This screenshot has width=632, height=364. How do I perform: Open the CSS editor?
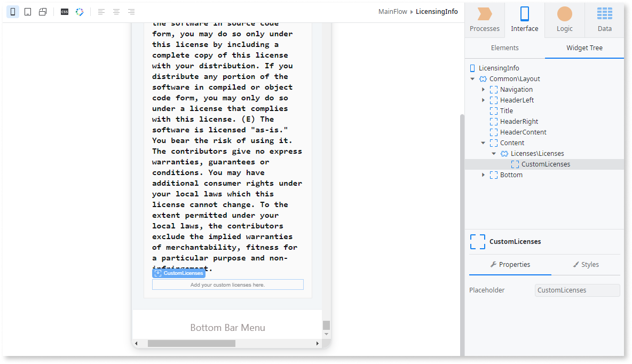click(64, 11)
